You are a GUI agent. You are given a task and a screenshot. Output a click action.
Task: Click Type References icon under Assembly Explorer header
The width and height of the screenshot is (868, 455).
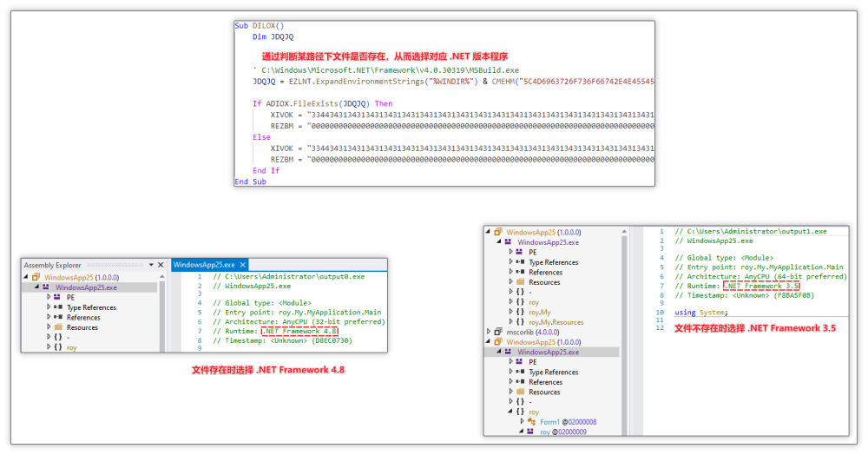coord(59,307)
